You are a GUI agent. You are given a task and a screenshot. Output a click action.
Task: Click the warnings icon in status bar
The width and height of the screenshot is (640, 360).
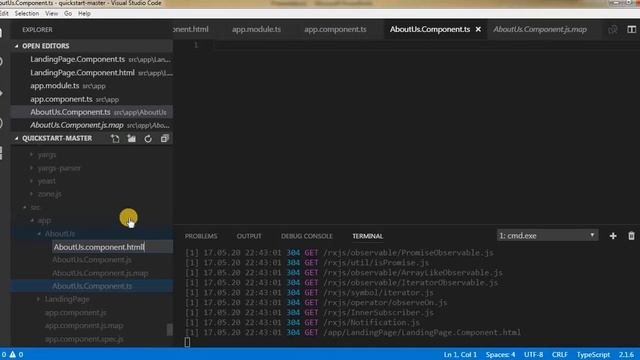click(x=13, y=354)
